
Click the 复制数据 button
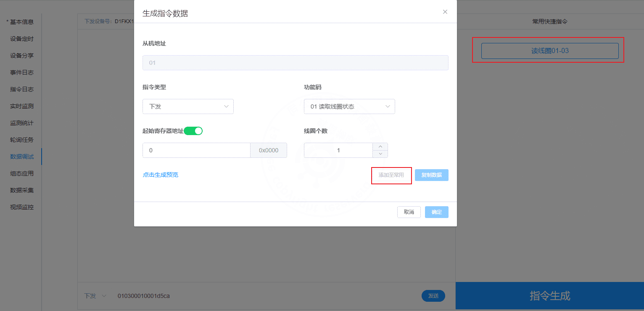pyautogui.click(x=432, y=175)
